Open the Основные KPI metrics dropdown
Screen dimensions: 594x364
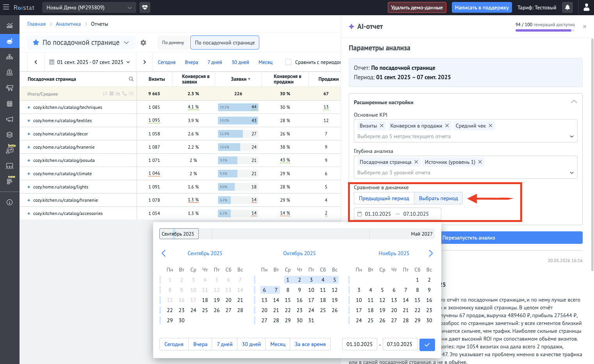(x=572, y=137)
